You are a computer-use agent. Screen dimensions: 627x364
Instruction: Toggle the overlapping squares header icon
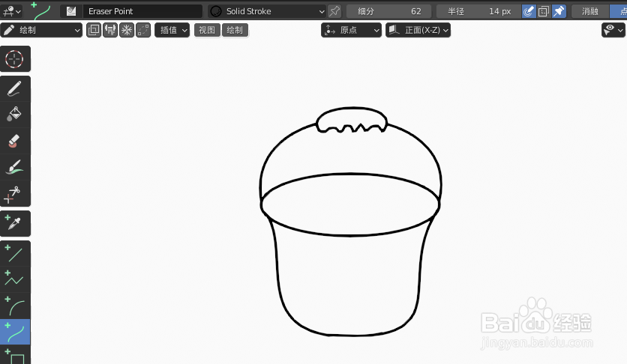click(x=94, y=30)
